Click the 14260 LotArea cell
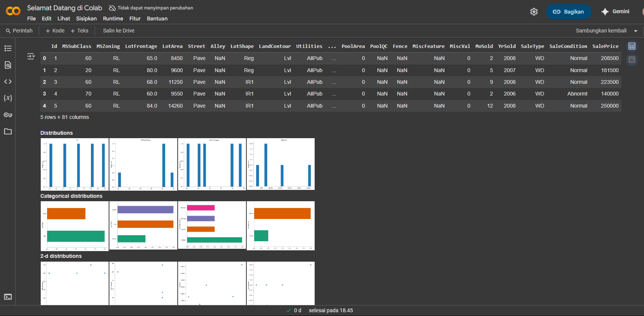This screenshot has width=644, height=316. 175,106
